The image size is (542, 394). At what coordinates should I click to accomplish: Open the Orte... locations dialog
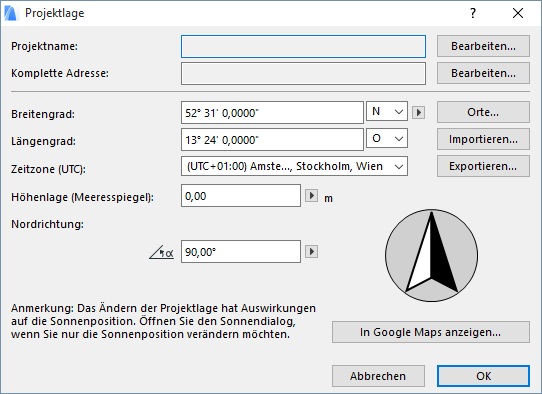(483, 112)
